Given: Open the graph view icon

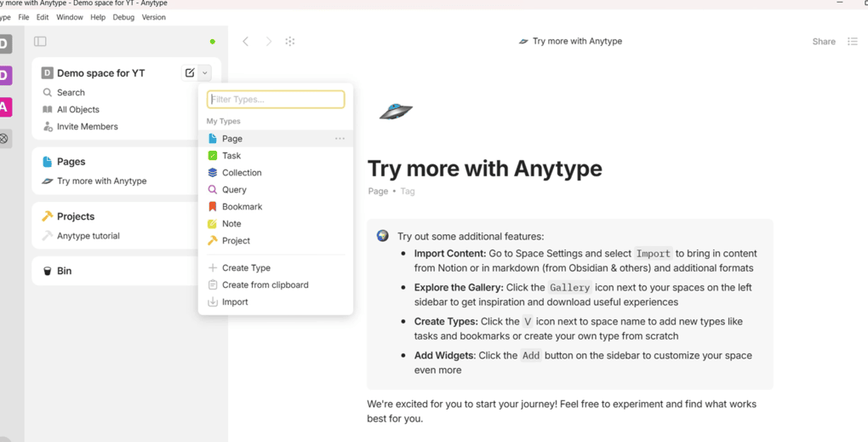Looking at the screenshot, I should click(290, 42).
